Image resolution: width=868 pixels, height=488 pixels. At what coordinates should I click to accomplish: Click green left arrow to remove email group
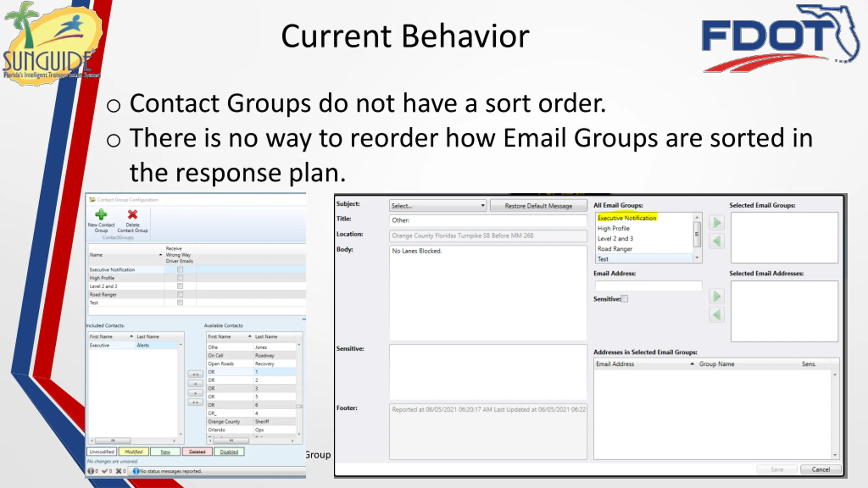(x=717, y=241)
